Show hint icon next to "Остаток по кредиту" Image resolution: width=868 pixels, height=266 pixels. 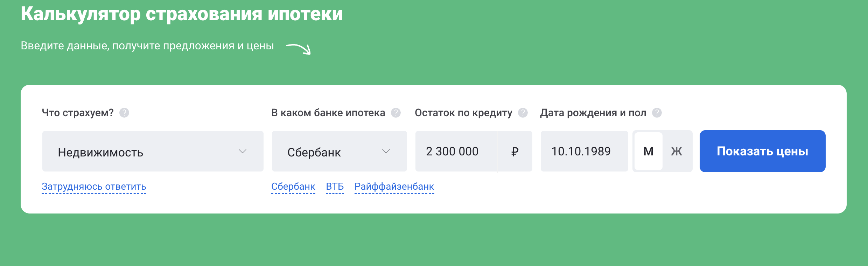[x=523, y=113]
